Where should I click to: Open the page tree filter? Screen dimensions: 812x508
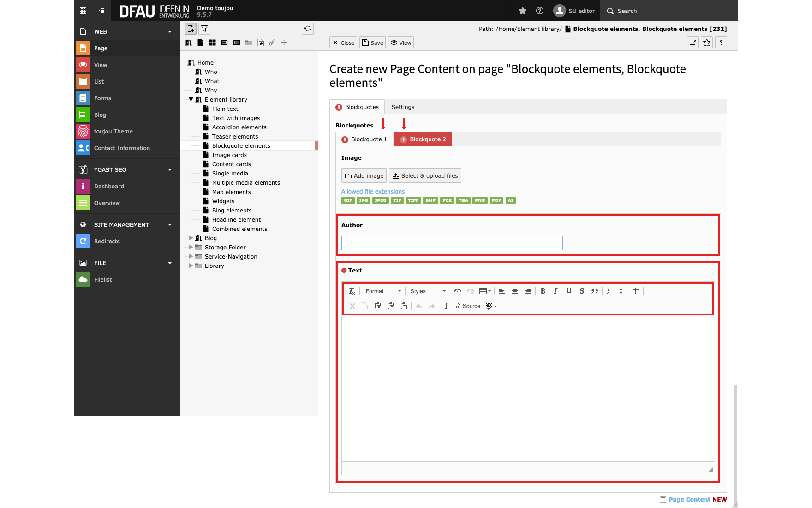pyautogui.click(x=204, y=29)
